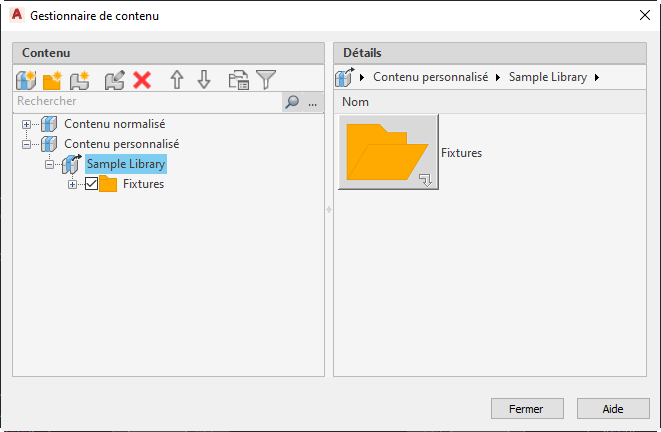Image resolution: width=661 pixels, height=432 pixels.
Task: Click the move down arrow icon
Action: coord(204,80)
